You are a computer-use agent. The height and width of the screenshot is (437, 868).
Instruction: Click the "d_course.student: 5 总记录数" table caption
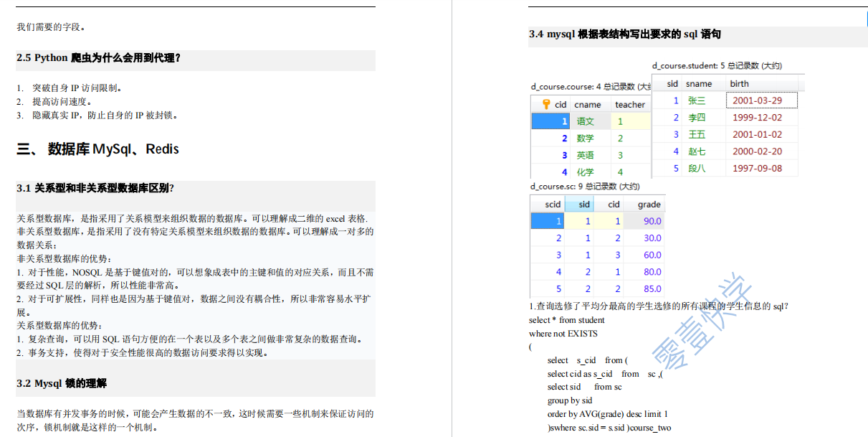[717, 65]
